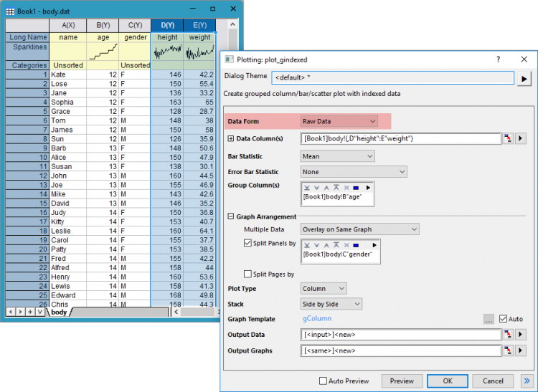Select row 12 header for John

click(27, 176)
